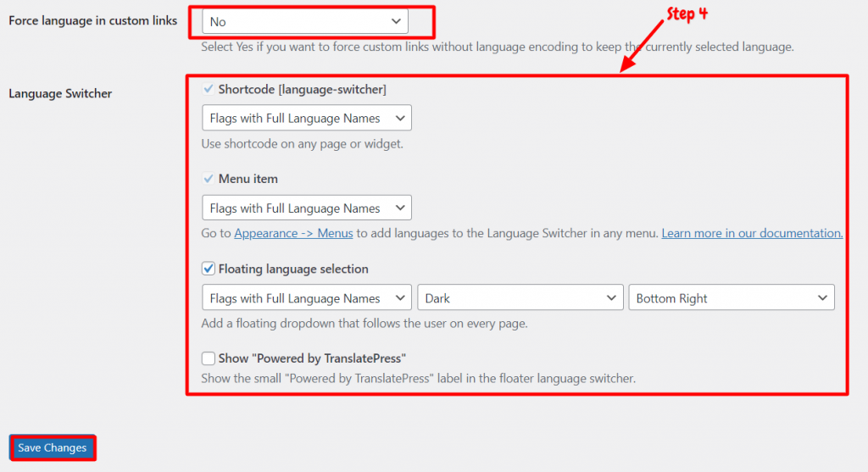Image resolution: width=868 pixels, height=472 pixels.
Task: Toggle Shortcode [language-switcher] checkbox
Action: pyautogui.click(x=209, y=89)
